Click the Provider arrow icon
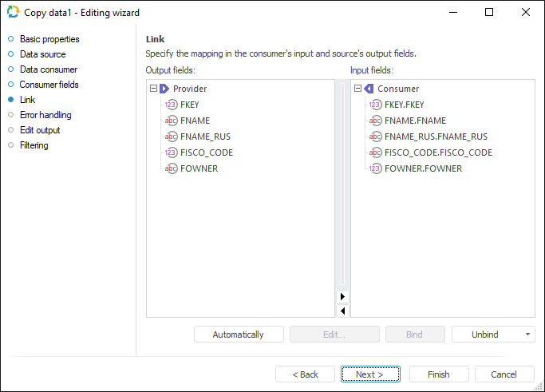 point(164,89)
